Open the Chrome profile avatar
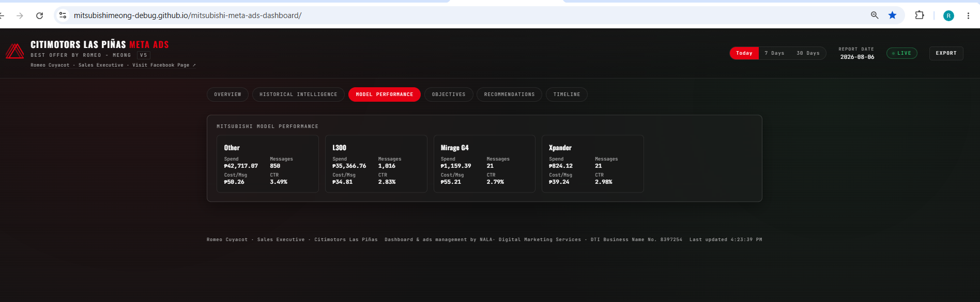 [x=948, y=15]
